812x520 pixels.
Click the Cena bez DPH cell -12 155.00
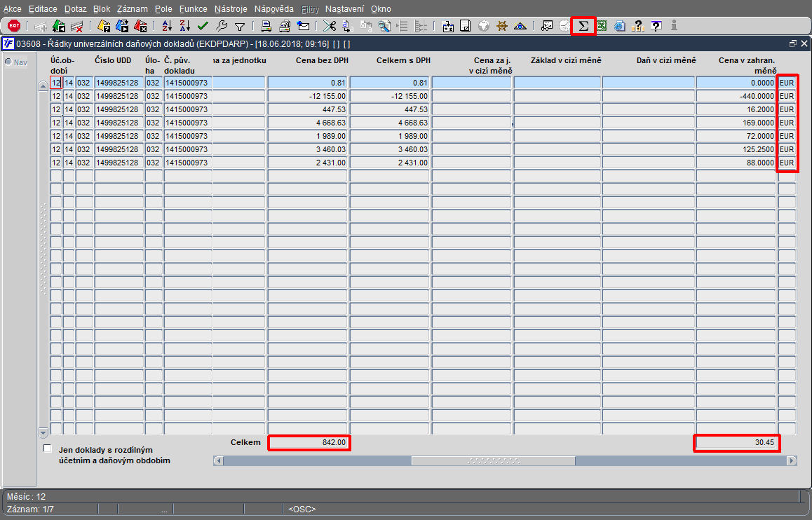[308, 96]
